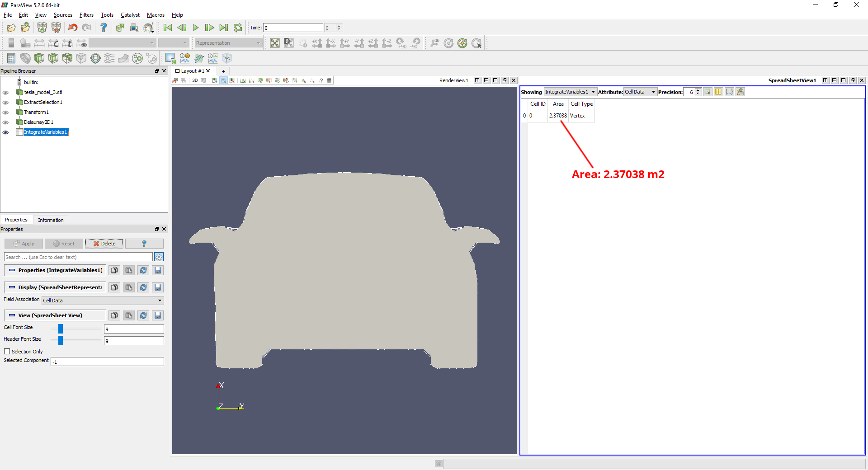This screenshot has width=868, height=470.
Task: Adjust the Cell Font Size slider
Action: (61, 329)
